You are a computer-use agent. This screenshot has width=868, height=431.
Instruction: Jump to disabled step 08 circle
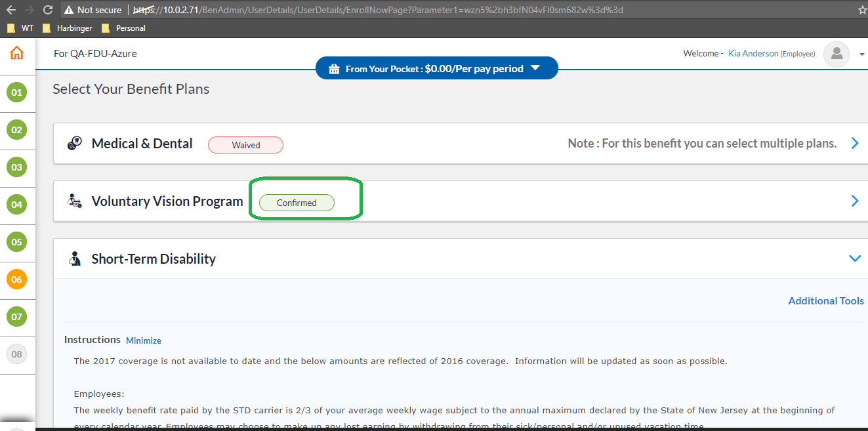coord(16,354)
